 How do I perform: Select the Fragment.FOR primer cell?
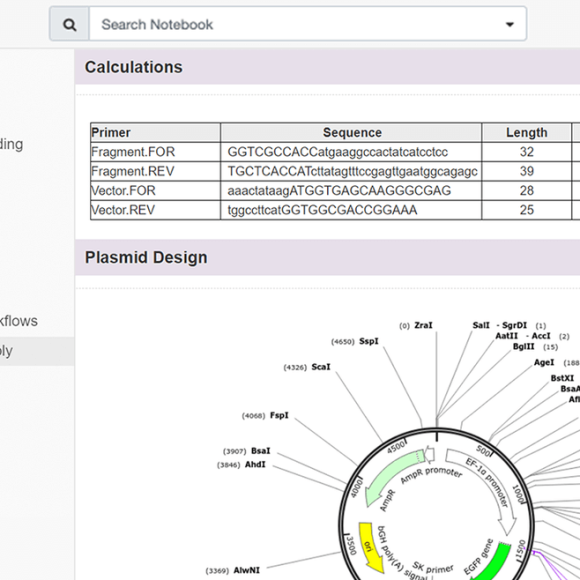pyautogui.click(x=155, y=152)
